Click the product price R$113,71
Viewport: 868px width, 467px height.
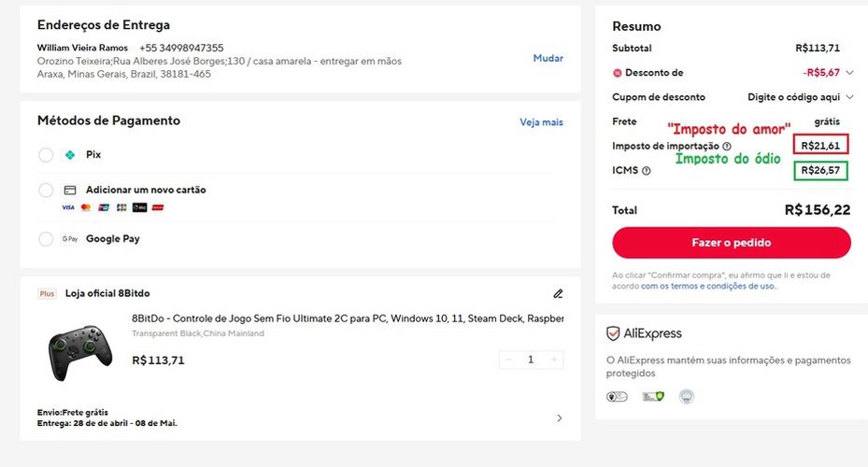[158, 361]
